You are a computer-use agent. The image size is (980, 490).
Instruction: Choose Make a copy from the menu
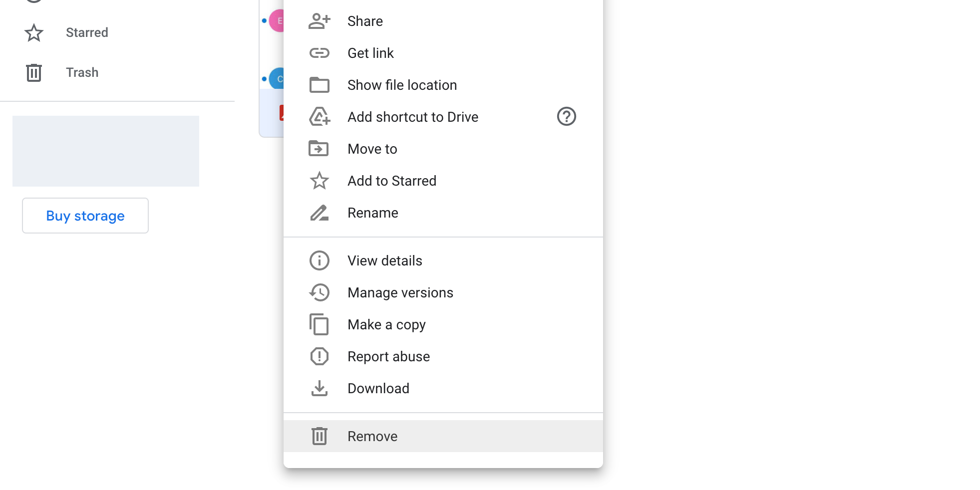[386, 324]
